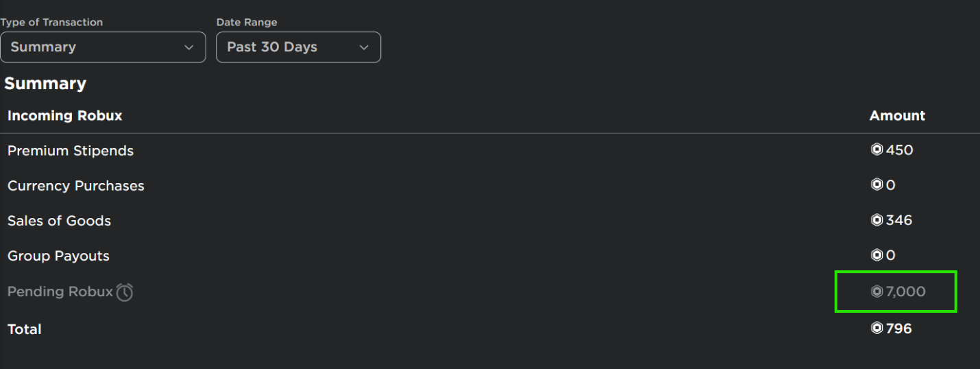Click Robux icon next to Group Payouts amount
This screenshot has height=369, width=980.
(x=877, y=255)
